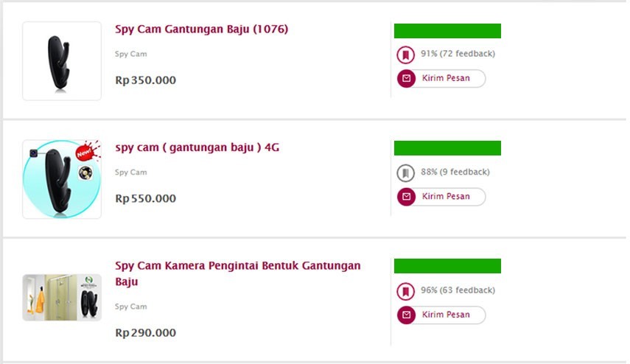Open Spy Cam Kamera Pengintai Bentuk Gantungan Baju title
The height and width of the screenshot is (364, 630).
coord(237,273)
